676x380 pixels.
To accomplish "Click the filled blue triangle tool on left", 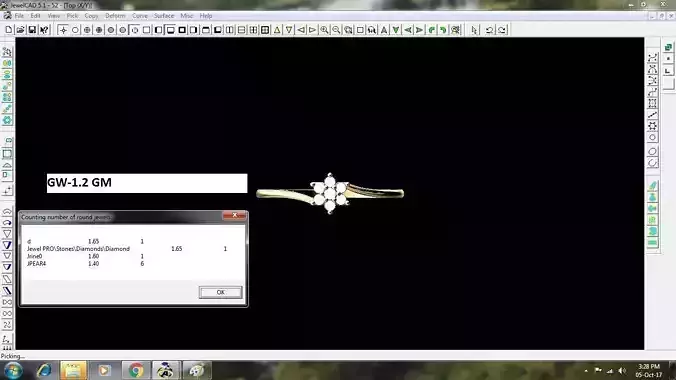I will pos(7,245).
